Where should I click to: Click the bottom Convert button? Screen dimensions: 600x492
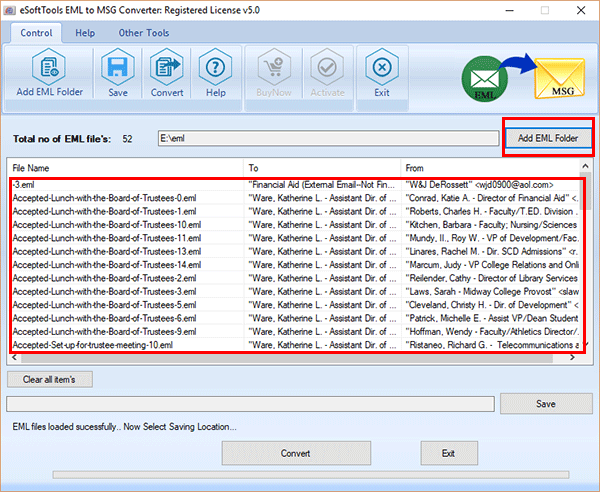point(295,453)
